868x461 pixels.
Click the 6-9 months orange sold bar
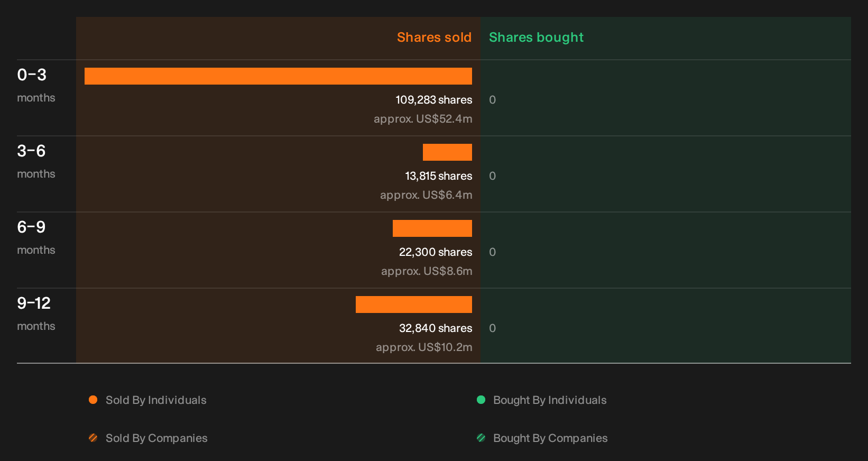click(x=432, y=228)
